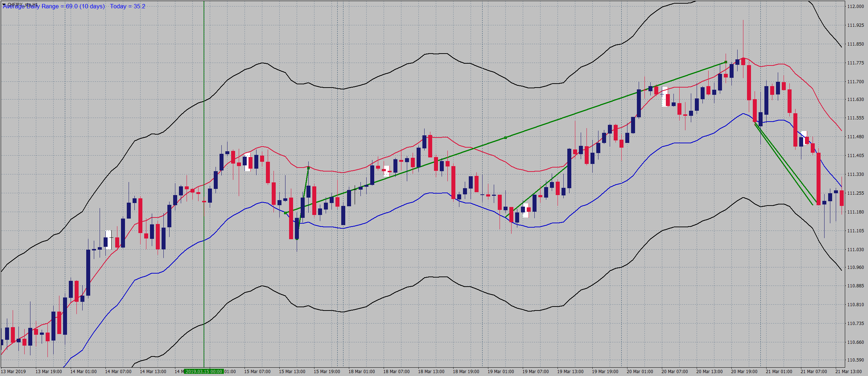This screenshot has height=376, width=868.
Task: Click the 111.105 price scale label
Action: click(x=855, y=231)
